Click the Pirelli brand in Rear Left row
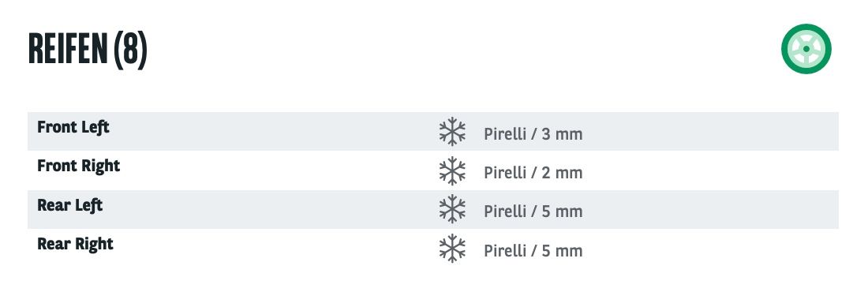Viewport: 868px width, 292px height. click(x=505, y=212)
